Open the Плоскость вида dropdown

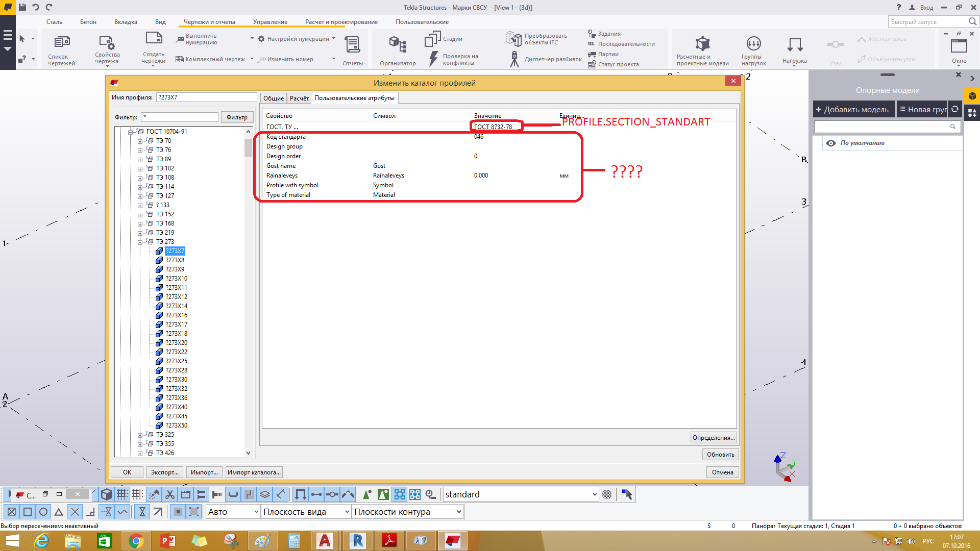[347, 512]
